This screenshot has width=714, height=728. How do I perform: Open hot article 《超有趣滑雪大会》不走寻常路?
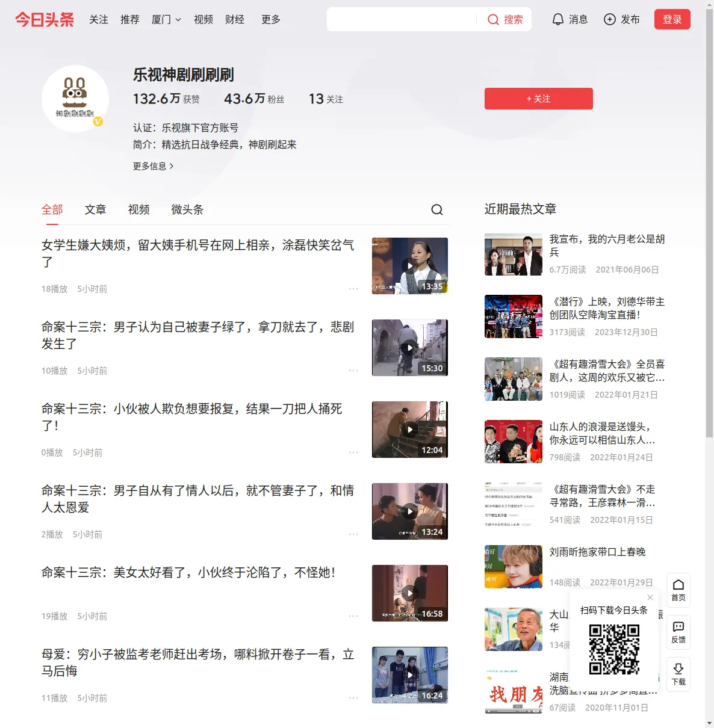pos(603,496)
